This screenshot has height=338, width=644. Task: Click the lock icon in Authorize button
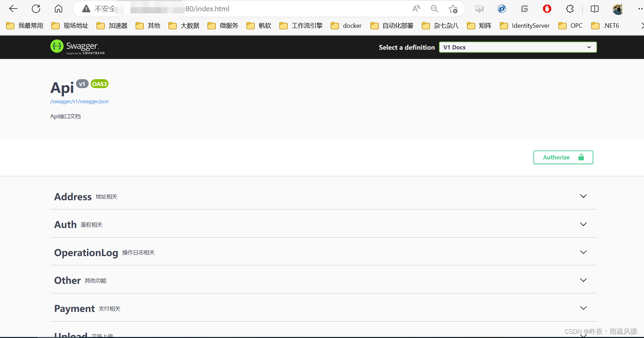click(x=581, y=157)
